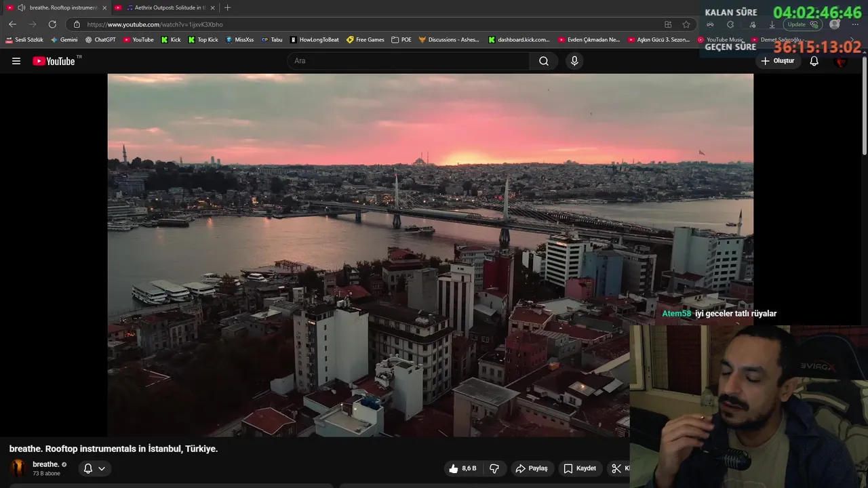Switch to Aethrix Outpost tab
This screenshot has height=488, width=868.
(165, 7)
